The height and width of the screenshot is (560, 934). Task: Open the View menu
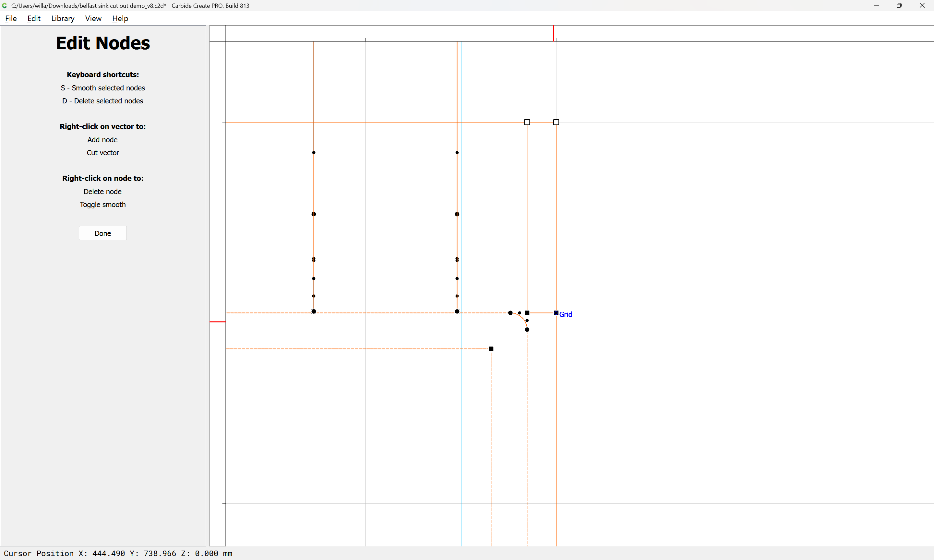(x=93, y=18)
